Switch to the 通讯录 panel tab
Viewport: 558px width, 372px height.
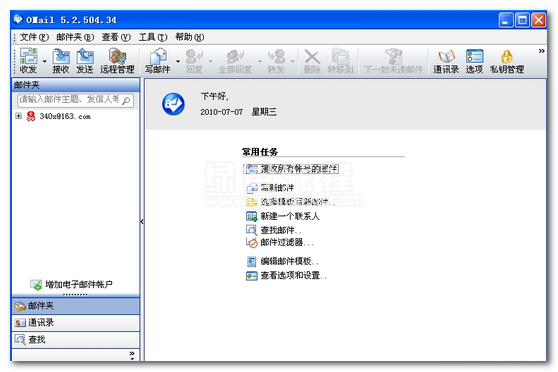point(75,323)
